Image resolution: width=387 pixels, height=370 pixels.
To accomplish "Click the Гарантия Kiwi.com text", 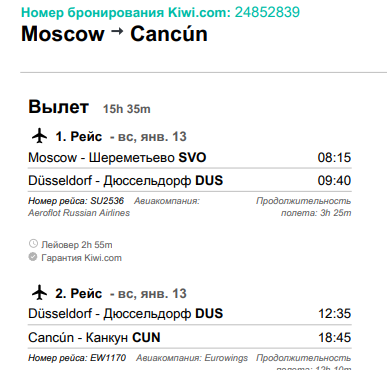I will pos(81,258).
